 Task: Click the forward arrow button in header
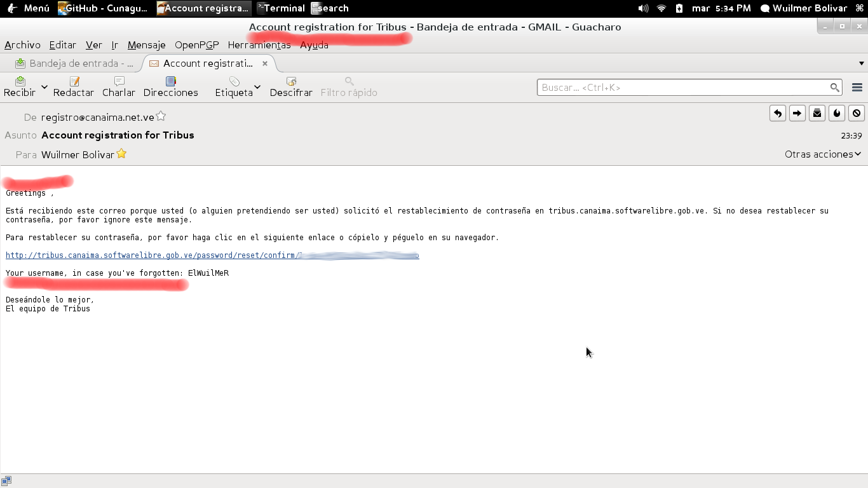(x=797, y=113)
